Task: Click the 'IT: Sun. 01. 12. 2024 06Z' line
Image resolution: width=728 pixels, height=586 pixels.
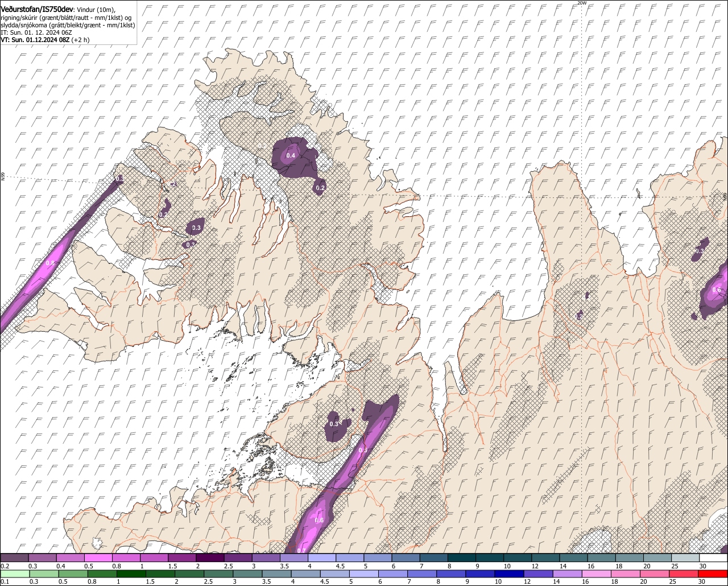Action: coord(36,33)
